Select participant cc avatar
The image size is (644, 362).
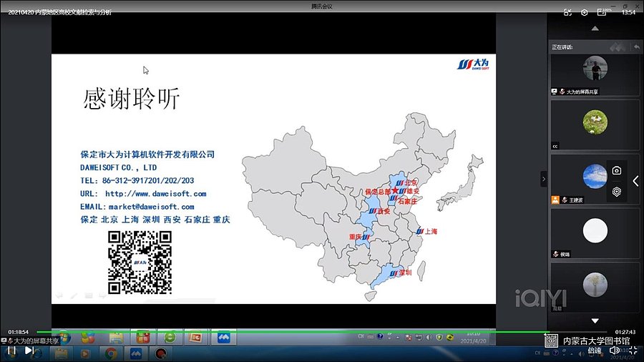point(595,122)
